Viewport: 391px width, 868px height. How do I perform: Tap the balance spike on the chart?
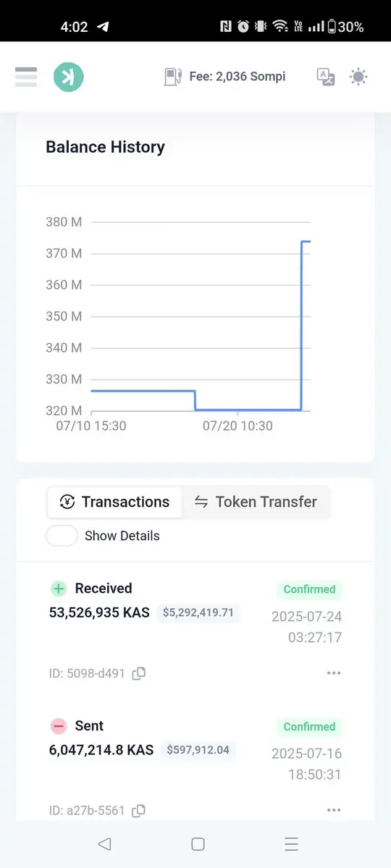point(302,326)
